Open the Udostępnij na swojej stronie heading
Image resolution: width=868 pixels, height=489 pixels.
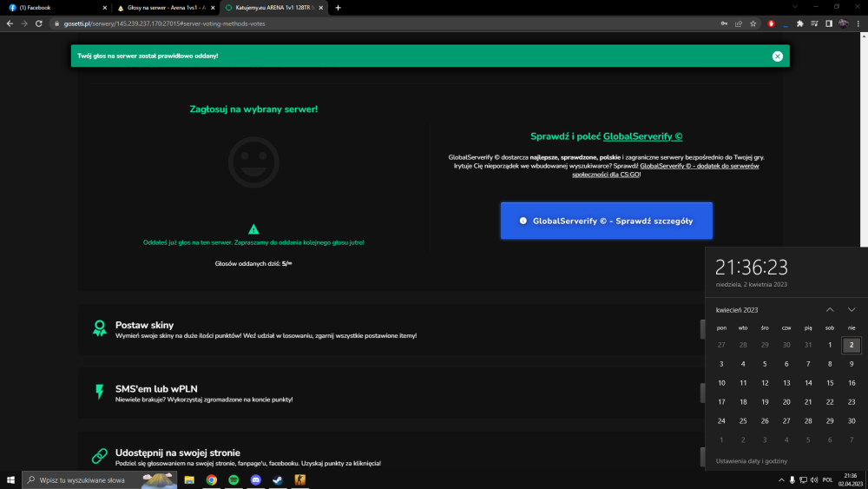pyautogui.click(x=178, y=453)
